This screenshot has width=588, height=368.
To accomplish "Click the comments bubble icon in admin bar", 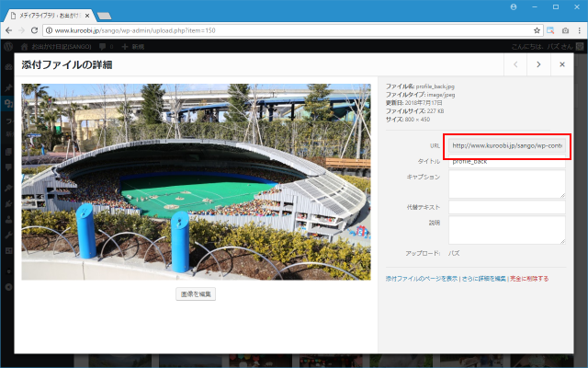I will click(x=102, y=47).
